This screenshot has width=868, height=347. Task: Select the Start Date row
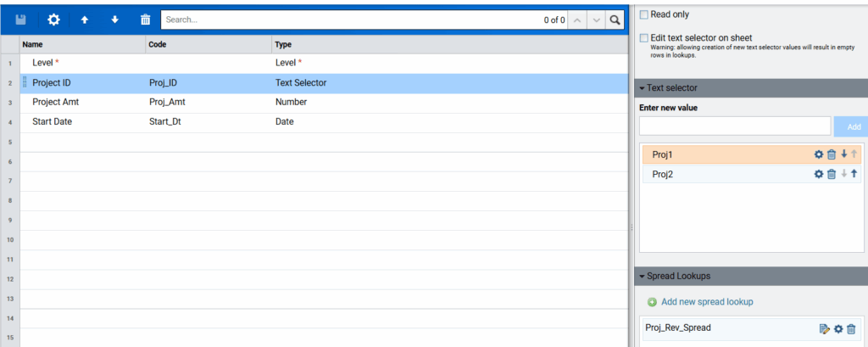[52, 122]
